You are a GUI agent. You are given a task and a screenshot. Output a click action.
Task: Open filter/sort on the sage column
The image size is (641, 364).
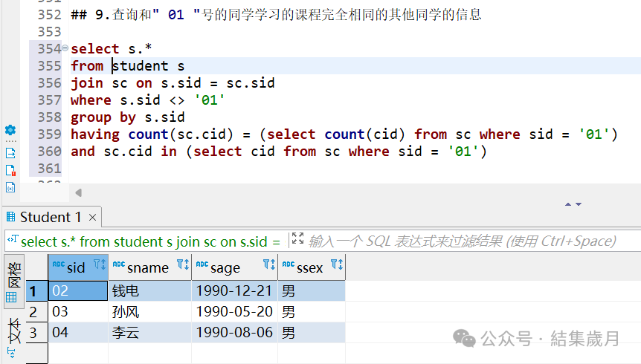click(269, 264)
